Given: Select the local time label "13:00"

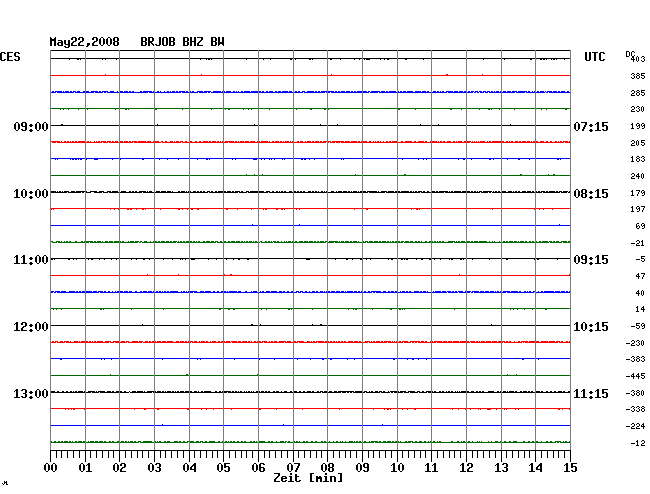Looking at the screenshot, I should [x=31, y=393].
